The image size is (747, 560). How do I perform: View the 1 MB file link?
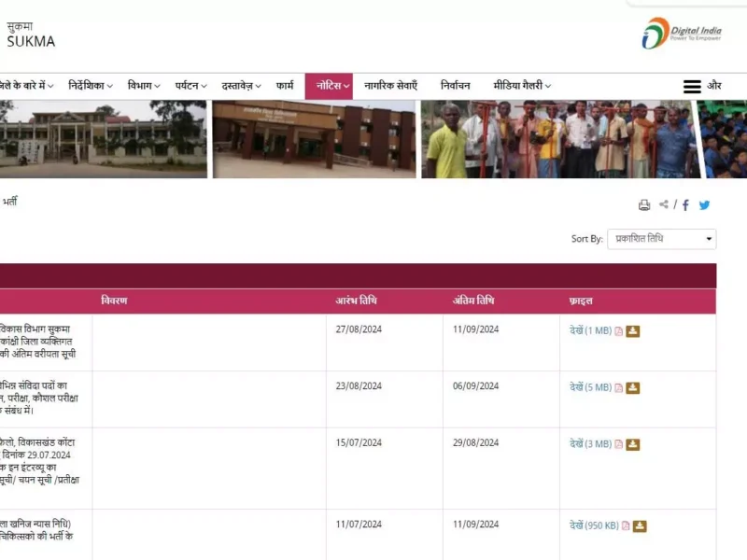coord(590,330)
